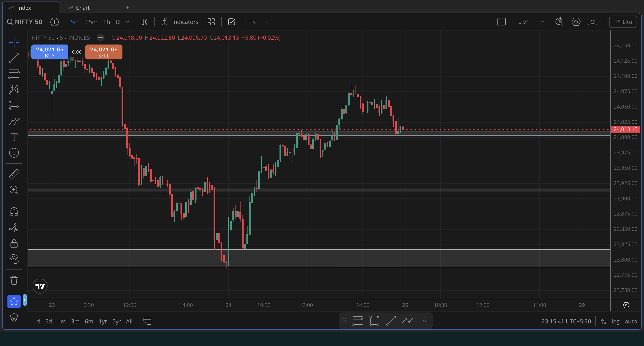Select the 1h timeframe

pos(106,22)
